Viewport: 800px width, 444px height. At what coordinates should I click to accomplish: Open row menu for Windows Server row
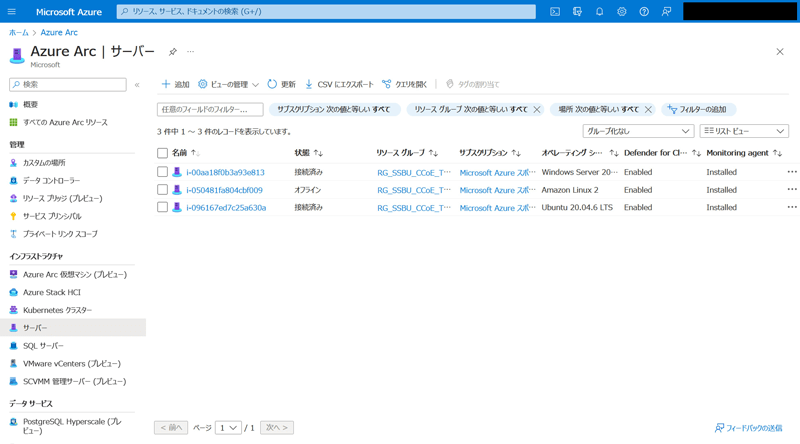(x=792, y=172)
